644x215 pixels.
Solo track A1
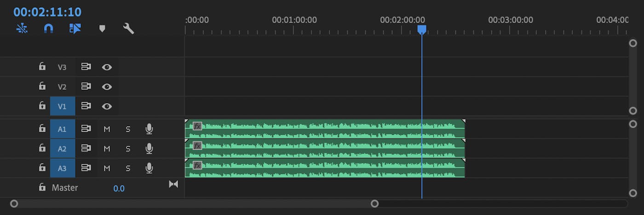pos(128,129)
